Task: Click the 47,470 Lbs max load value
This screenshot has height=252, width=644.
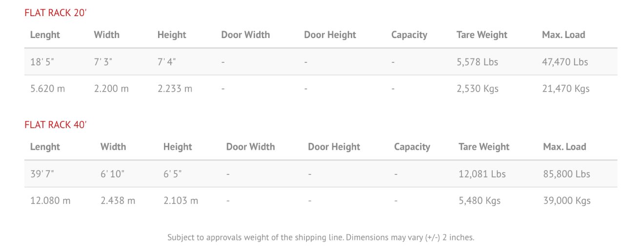Action: [565, 62]
